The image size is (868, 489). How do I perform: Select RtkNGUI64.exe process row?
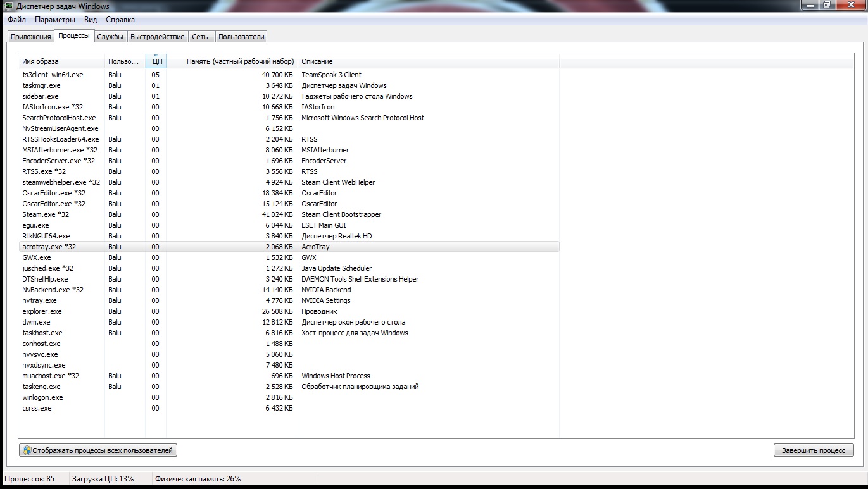tap(289, 236)
